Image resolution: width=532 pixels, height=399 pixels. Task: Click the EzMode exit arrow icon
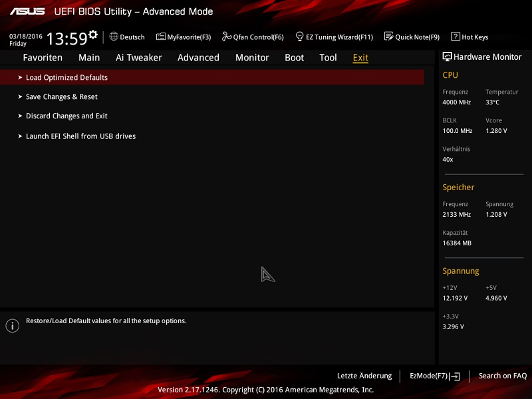tap(455, 376)
